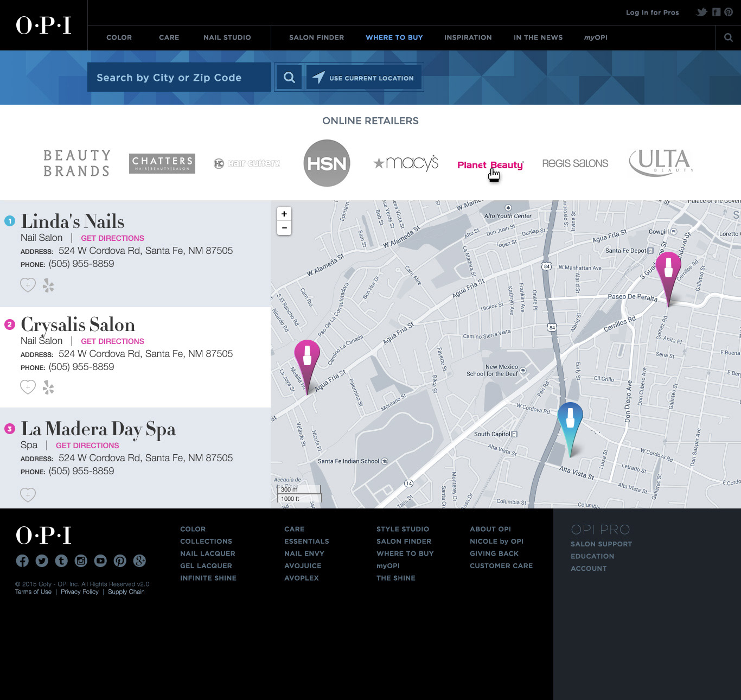This screenshot has height=700, width=741.
Task: Open footer Tumblr icon
Action: point(61,561)
